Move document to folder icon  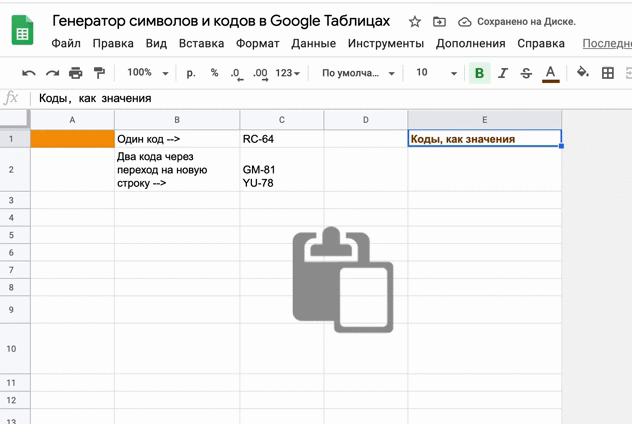439,22
